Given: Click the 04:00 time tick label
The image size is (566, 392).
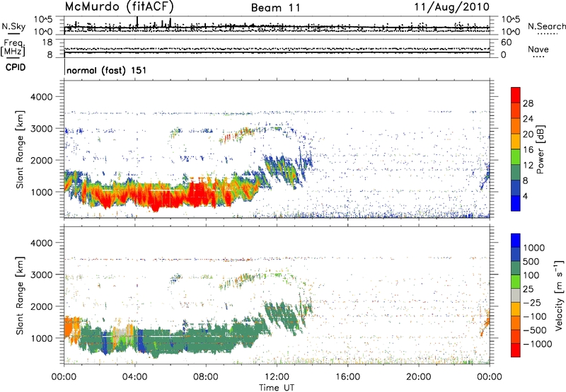Looking at the screenshot, I should tap(134, 377).
